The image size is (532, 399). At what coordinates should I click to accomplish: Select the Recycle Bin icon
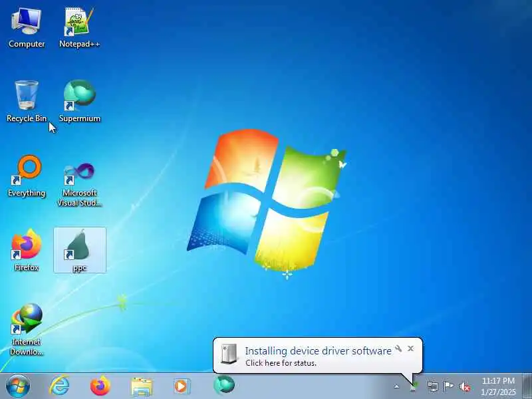[x=27, y=101]
